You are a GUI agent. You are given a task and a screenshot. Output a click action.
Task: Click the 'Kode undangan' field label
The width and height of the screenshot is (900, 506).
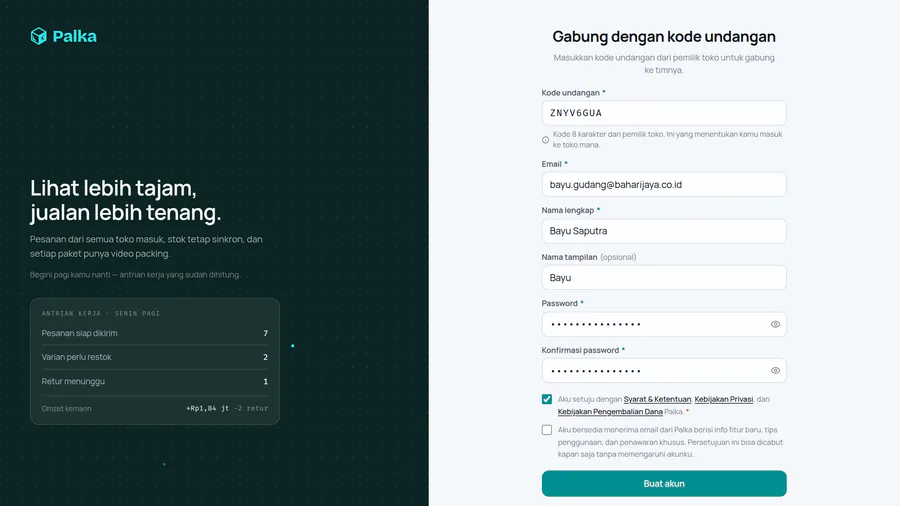click(570, 92)
